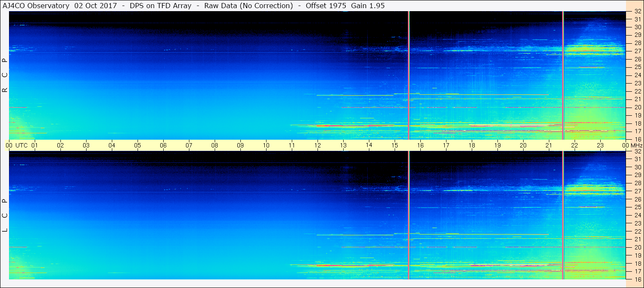
Task: Click the RCP vertical panel label
Action: pyautogui.click(x=5, y=75)
